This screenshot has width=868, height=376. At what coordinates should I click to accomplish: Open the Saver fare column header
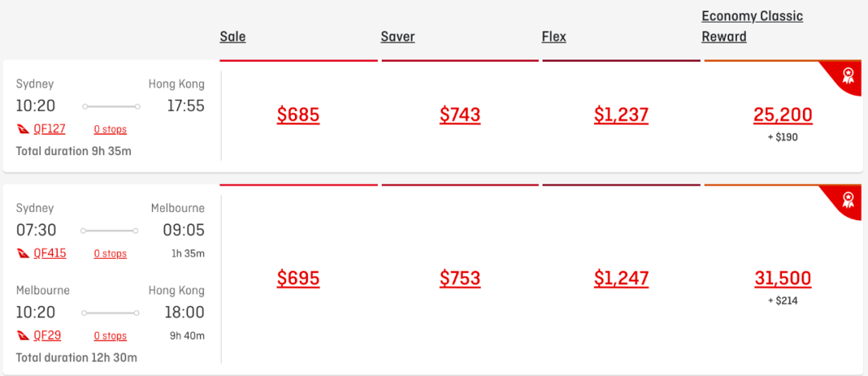tap(398, 36)
